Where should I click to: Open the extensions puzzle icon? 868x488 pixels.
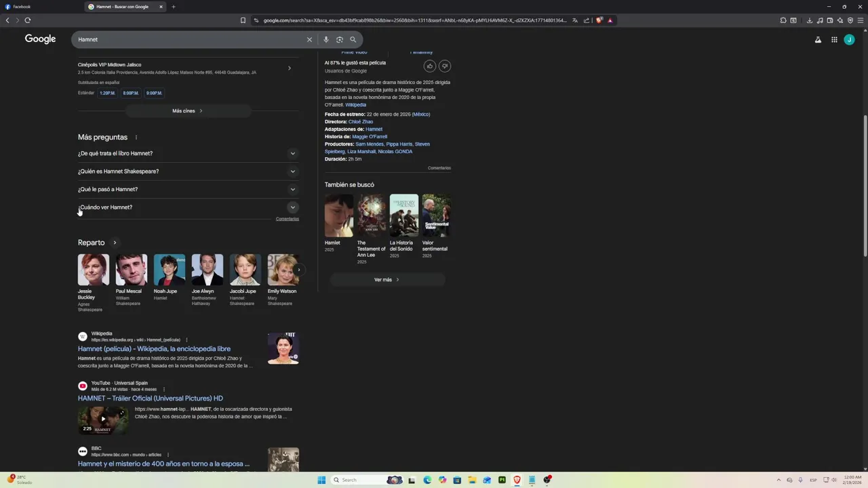click(x=783, y=20)
